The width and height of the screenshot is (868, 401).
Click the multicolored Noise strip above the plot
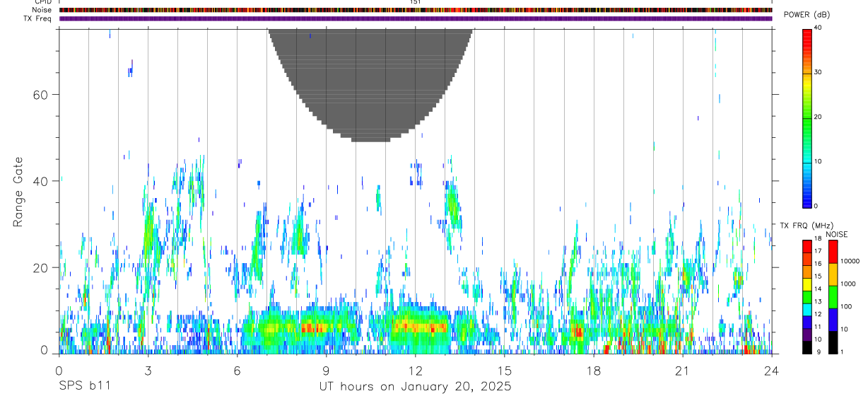(416, 10)
